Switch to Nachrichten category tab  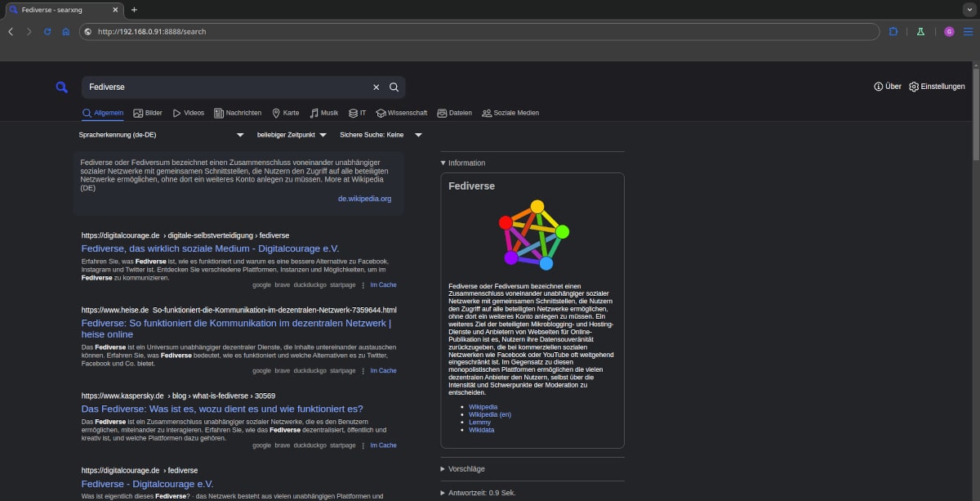click(238, 113)
